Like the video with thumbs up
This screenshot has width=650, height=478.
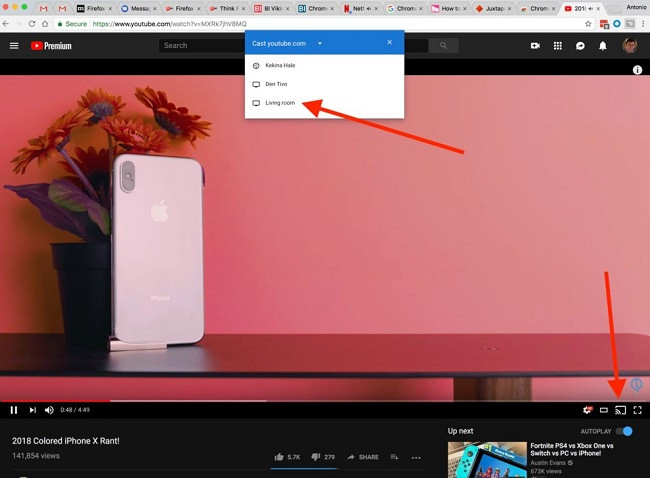point(278,457)
